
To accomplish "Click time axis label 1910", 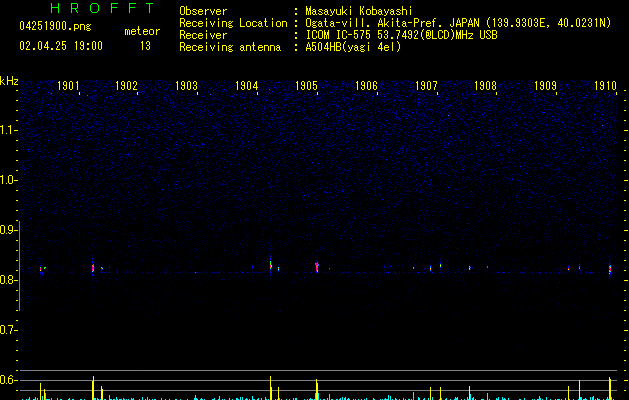I will (605, 86).
